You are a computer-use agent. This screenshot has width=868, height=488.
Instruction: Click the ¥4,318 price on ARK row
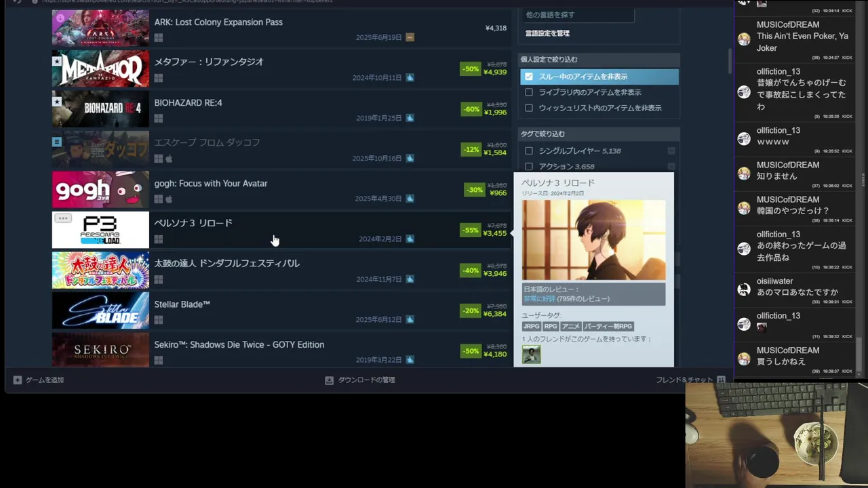[496, 28]
